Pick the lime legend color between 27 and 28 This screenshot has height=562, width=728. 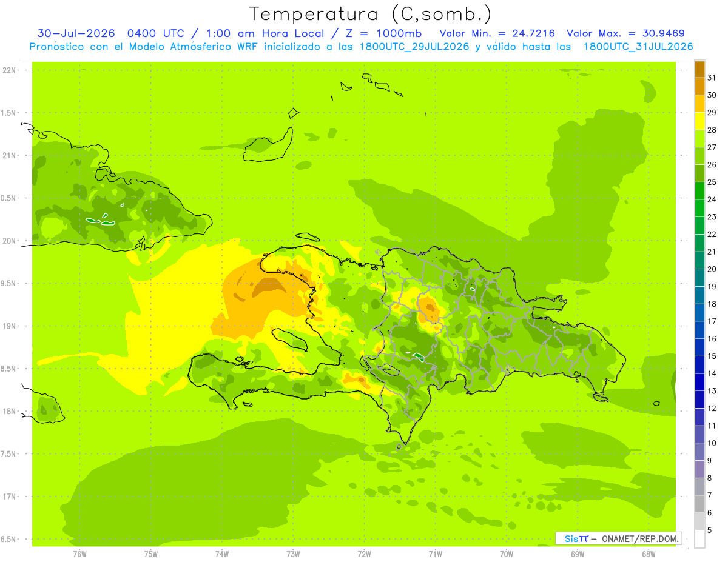(x=699, y=138)
